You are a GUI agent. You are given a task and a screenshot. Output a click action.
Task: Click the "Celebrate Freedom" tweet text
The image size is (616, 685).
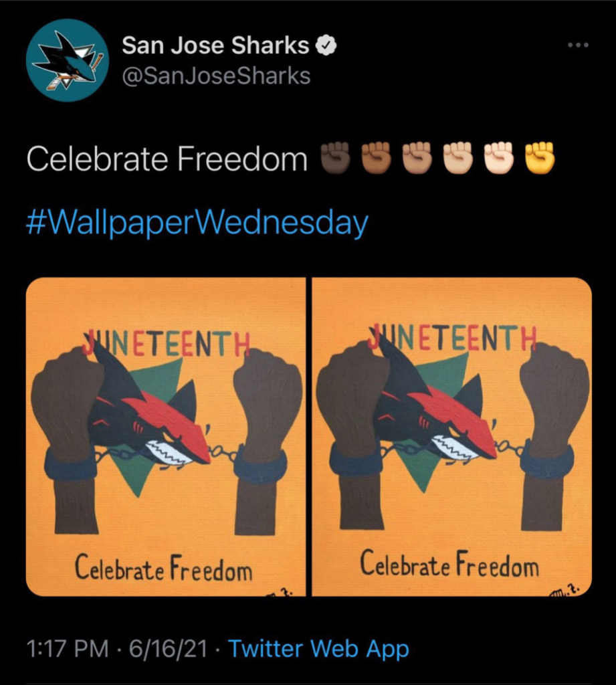click(x=166, y=159)
